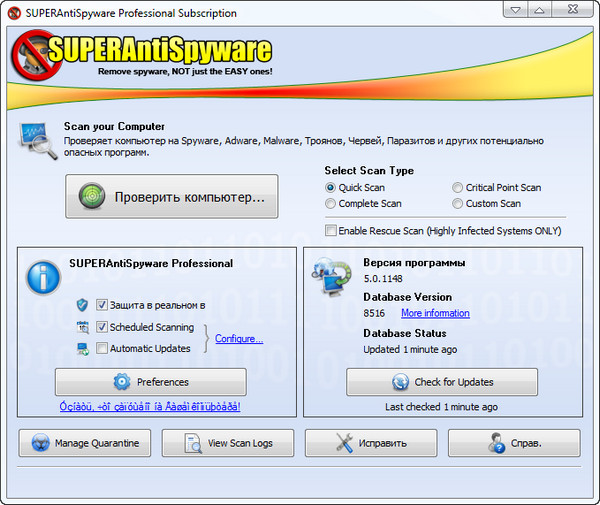Select the Custom Scan radio button
Screen dimensions: 600x505
(x=457, y=203)
